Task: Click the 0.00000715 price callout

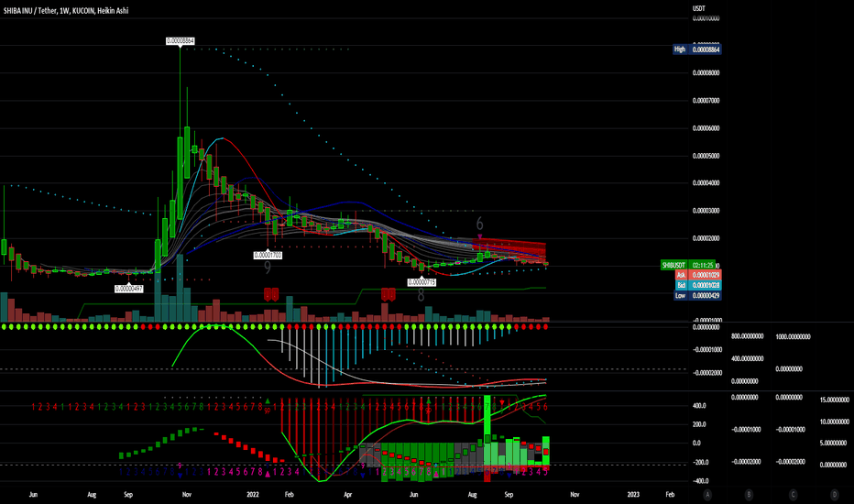Action: click(422, 282)
